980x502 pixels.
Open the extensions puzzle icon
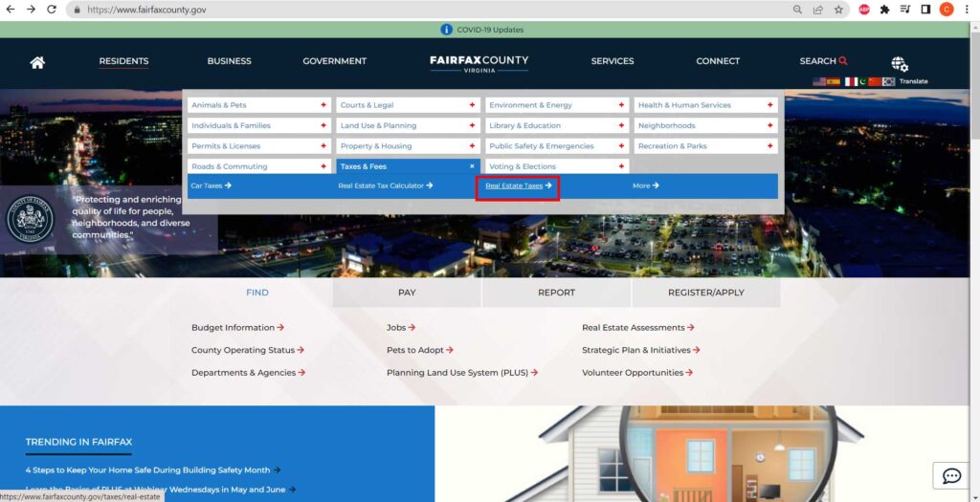point(884,10)
